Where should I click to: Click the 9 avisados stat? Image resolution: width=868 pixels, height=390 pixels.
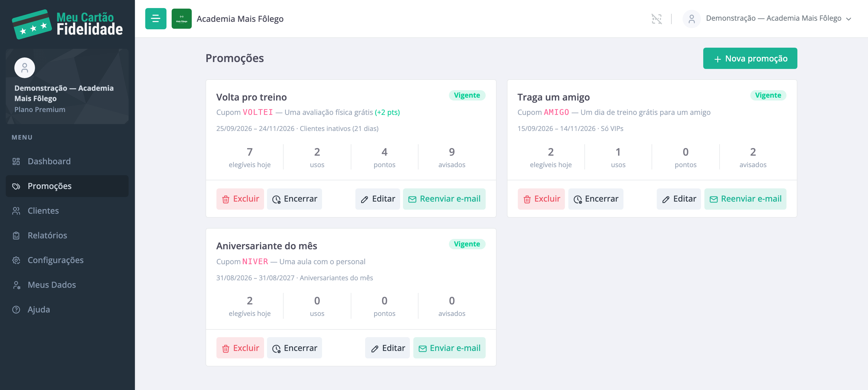[452, 157]
